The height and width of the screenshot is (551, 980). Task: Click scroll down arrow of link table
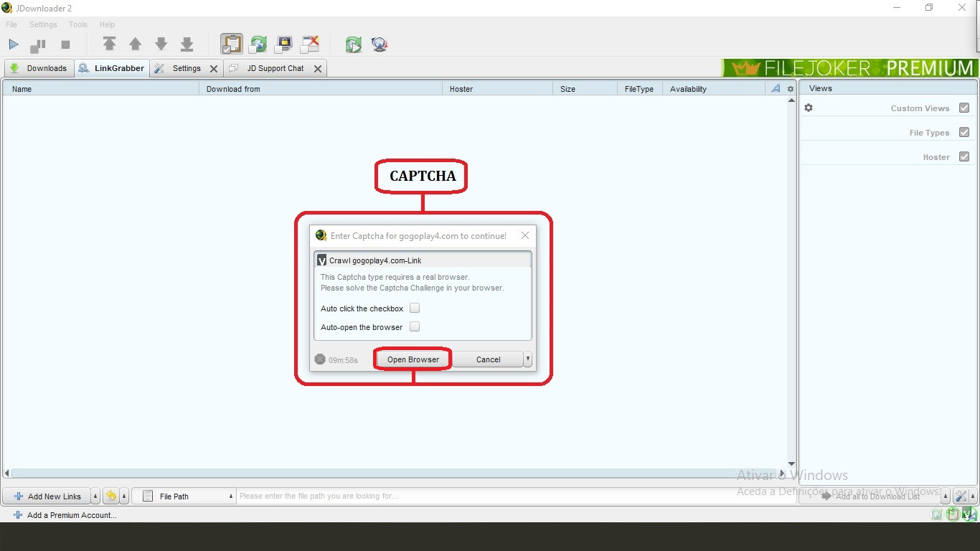[791, 463]
